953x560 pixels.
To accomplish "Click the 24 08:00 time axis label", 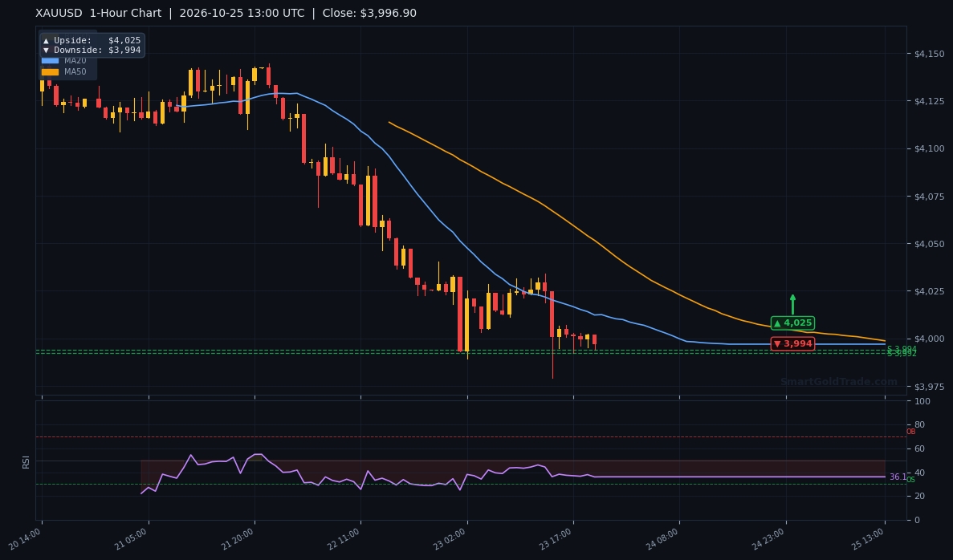I will (x=662, y=539).
